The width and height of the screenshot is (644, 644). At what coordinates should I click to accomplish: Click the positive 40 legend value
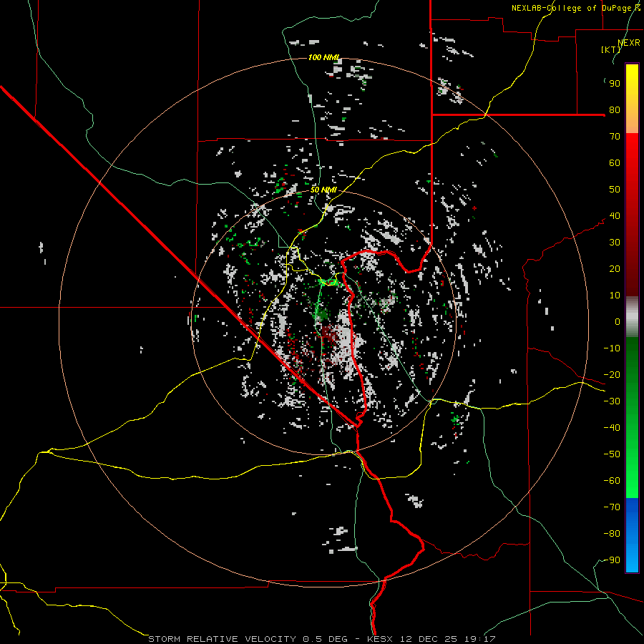[x=615, y=215]
